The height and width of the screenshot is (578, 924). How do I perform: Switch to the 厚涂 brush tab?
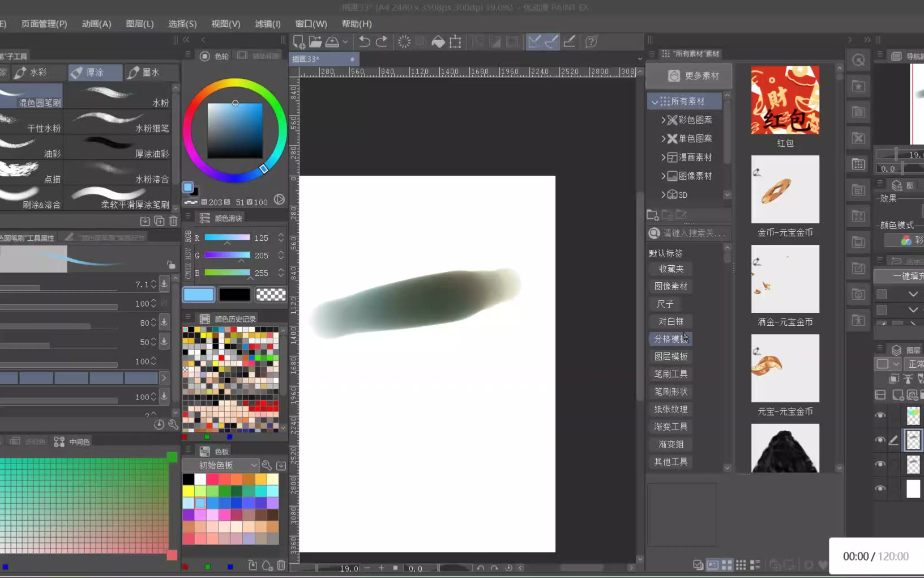click(95, 73)
